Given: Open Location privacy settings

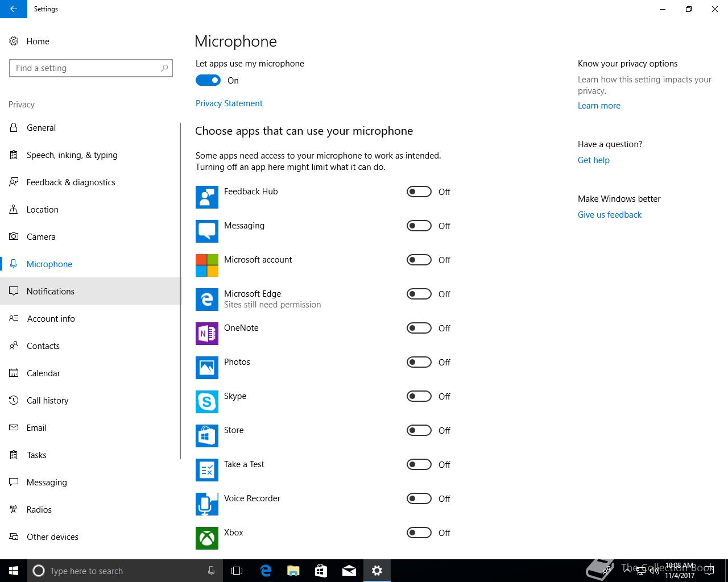Looking at the screenshot, I should pos(90,210).
